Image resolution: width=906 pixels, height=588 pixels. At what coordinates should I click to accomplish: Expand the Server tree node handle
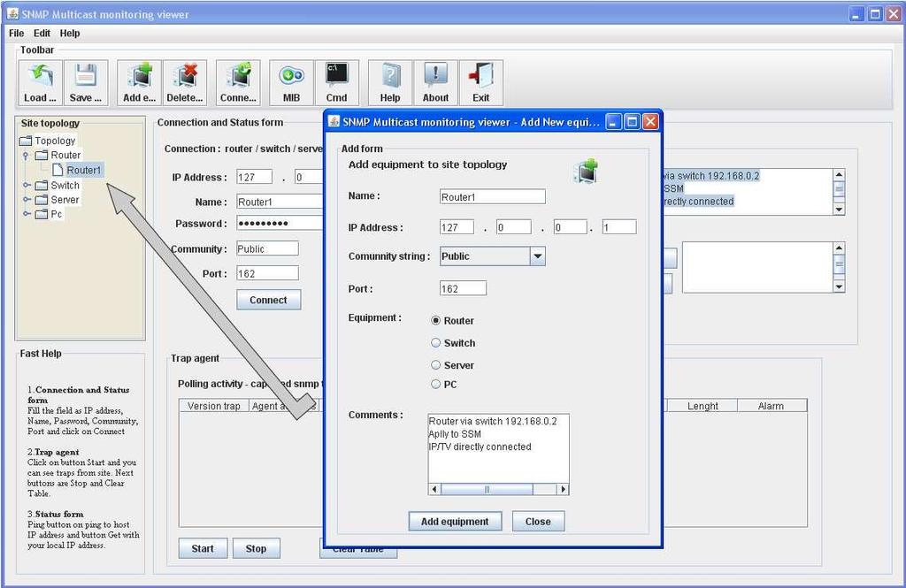tap(26, 199)
